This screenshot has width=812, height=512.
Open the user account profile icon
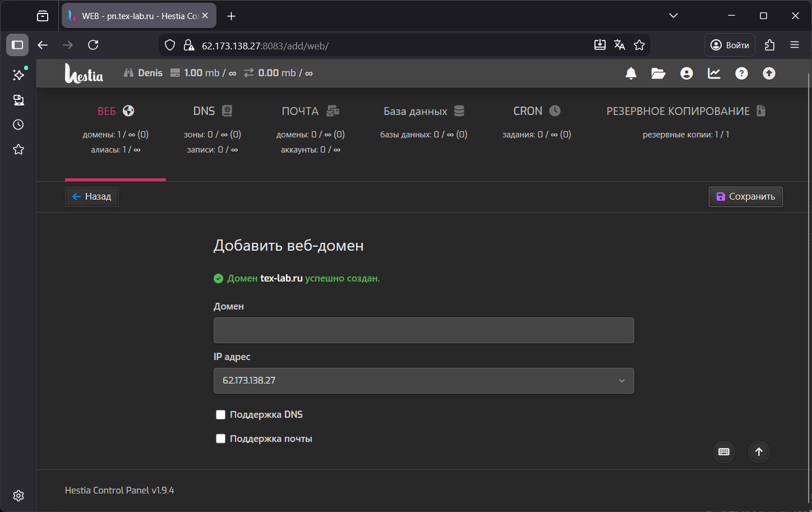coord(686,73)
